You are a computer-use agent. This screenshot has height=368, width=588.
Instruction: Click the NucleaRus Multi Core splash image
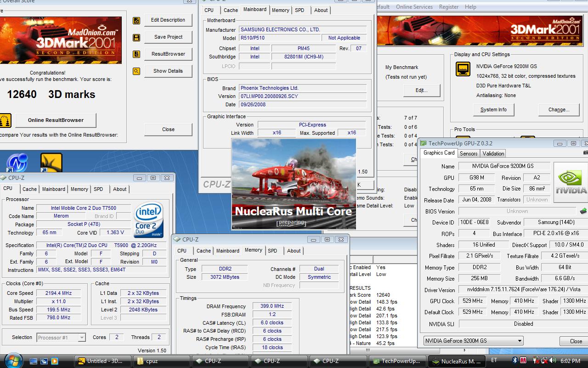point(294,184)
